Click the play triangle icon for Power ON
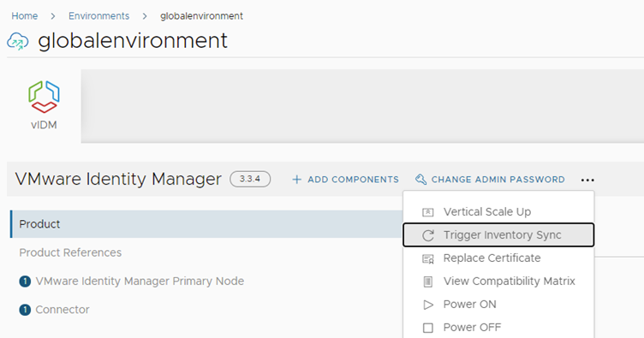The width and height of the screenshot is (644, 338). coord(428,305)
